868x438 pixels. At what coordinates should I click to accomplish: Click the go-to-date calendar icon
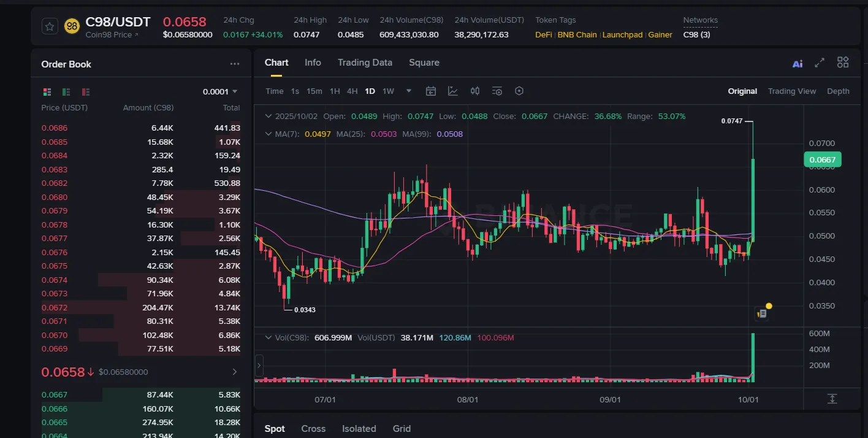click(x=431, y=91)
